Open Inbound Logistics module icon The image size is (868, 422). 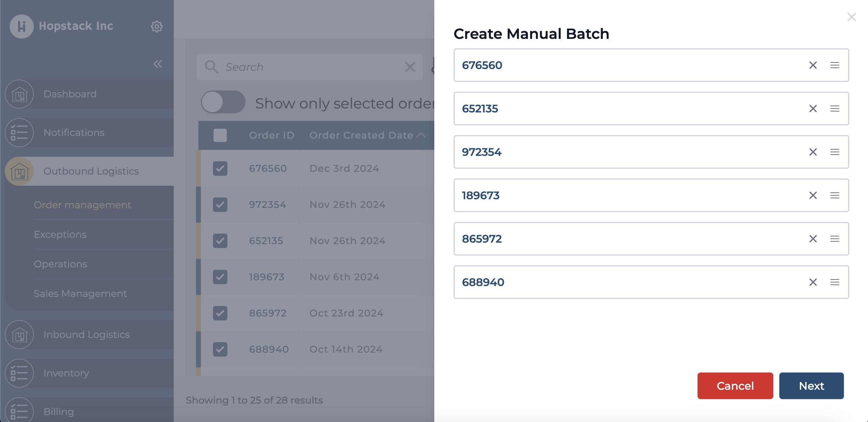[20, 335]
